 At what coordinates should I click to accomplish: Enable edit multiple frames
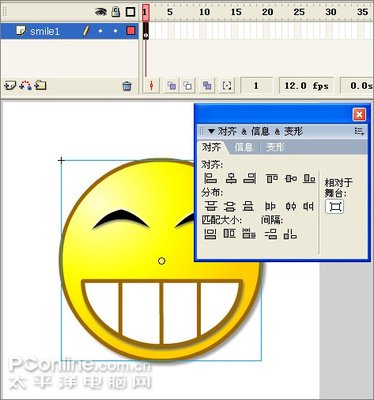pyautogui.click(x=207, y=86)
